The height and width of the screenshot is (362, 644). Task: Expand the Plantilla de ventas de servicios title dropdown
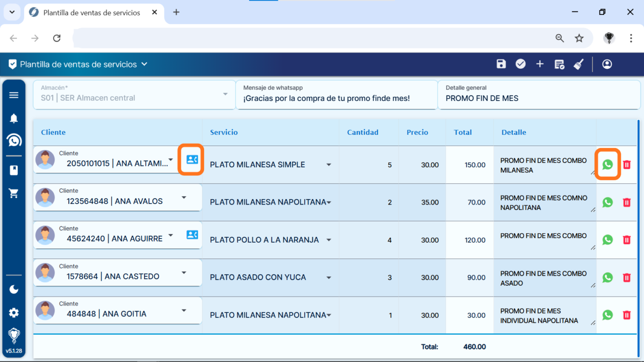point(144,64)
